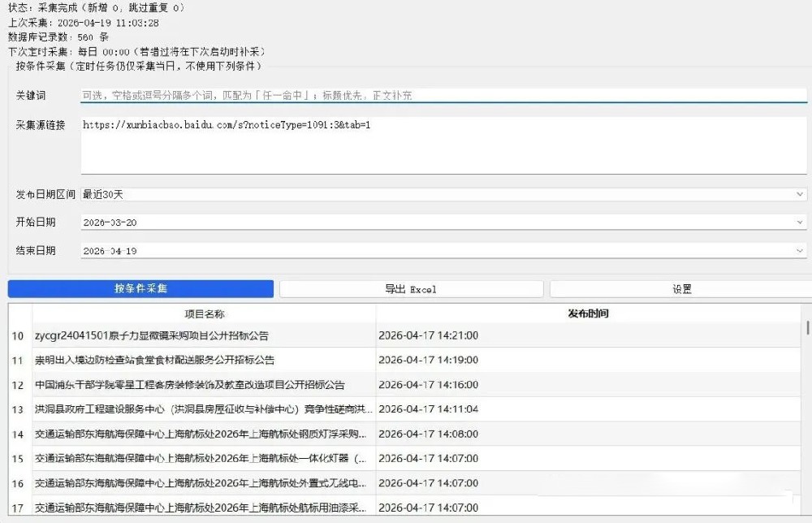Select the 一体化灯器 row numbered 15

203,458
